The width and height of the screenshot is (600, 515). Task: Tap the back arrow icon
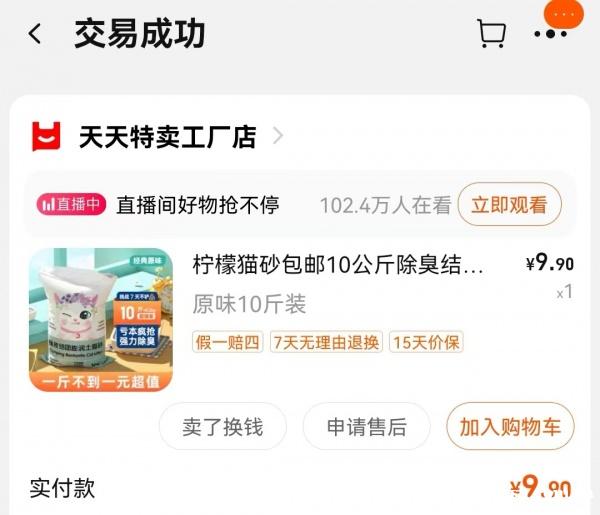coord(35,34)
